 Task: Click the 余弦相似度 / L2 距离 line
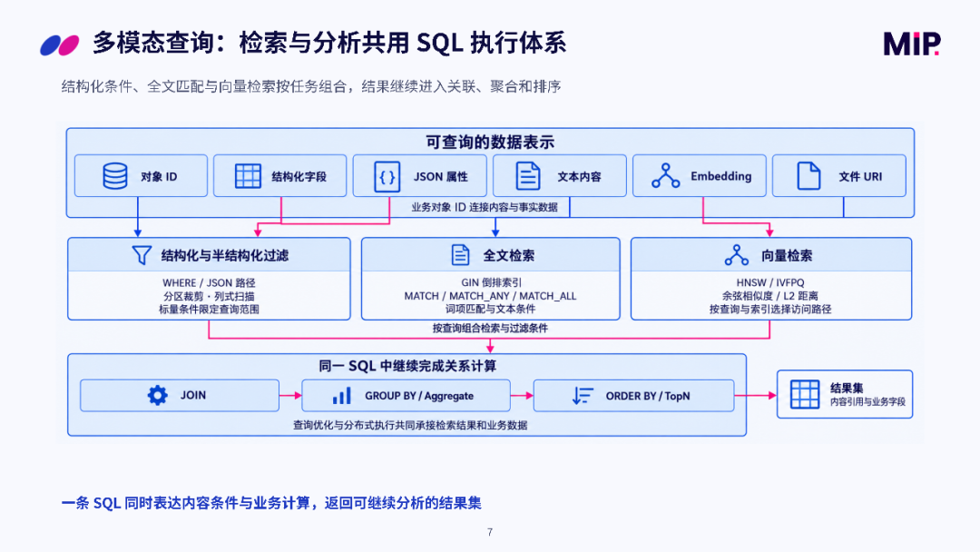[x=770, y=296]
